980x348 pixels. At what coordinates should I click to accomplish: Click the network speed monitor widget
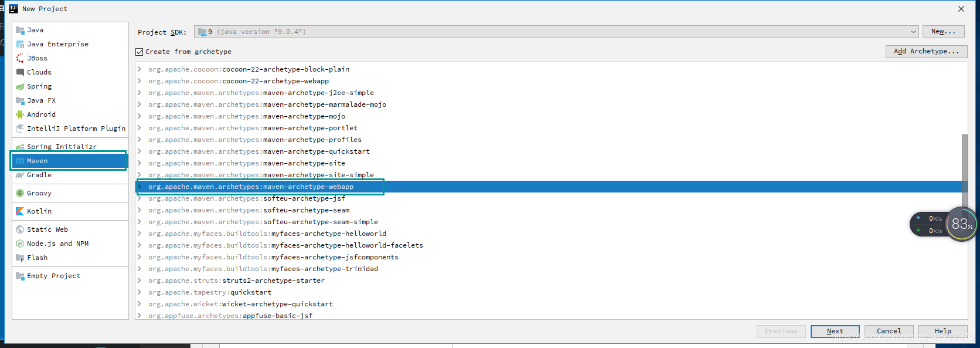click(x=930, y=225)
